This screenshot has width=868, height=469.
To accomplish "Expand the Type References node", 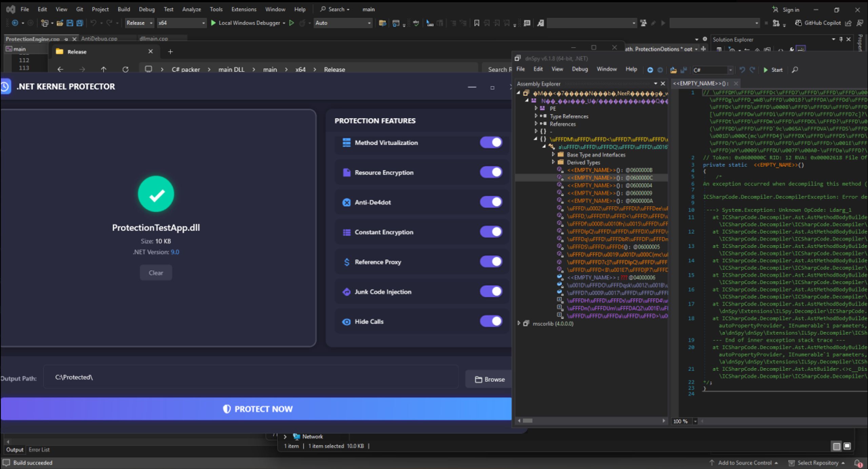I will pyautogui.click(x=536, y=116).
